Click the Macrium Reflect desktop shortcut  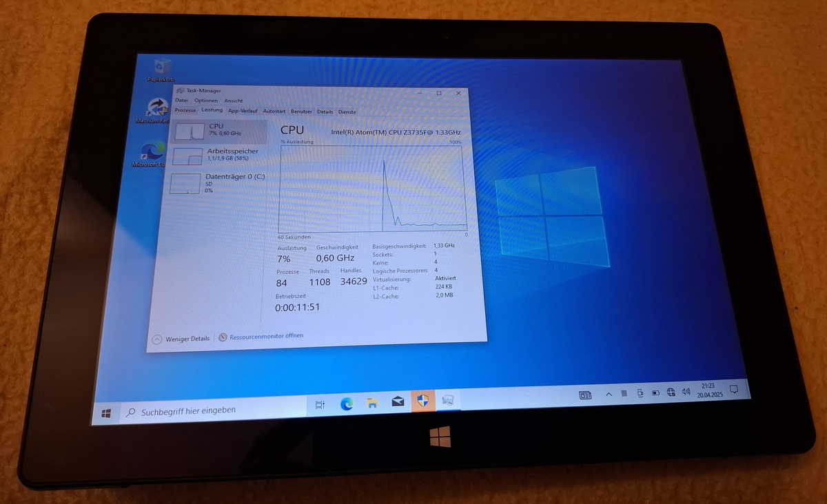click(157, 108)
